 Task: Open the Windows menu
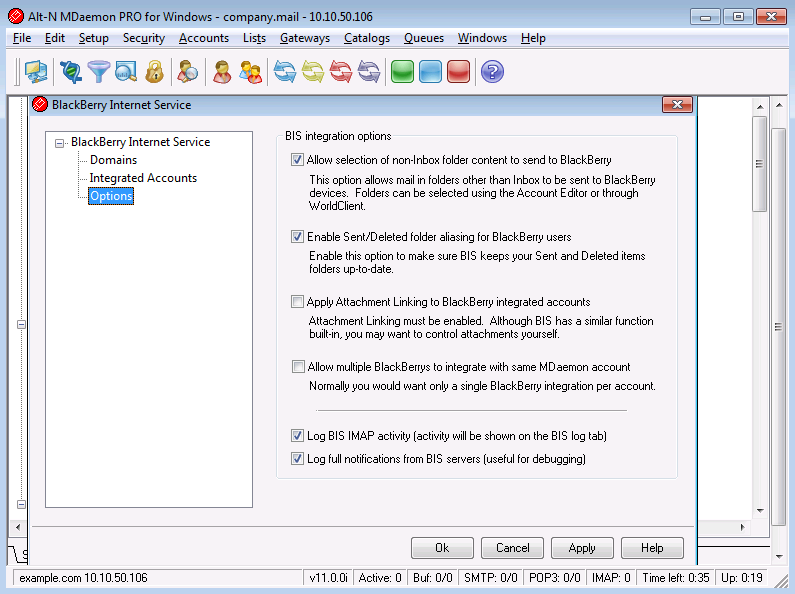coord(482,38)
